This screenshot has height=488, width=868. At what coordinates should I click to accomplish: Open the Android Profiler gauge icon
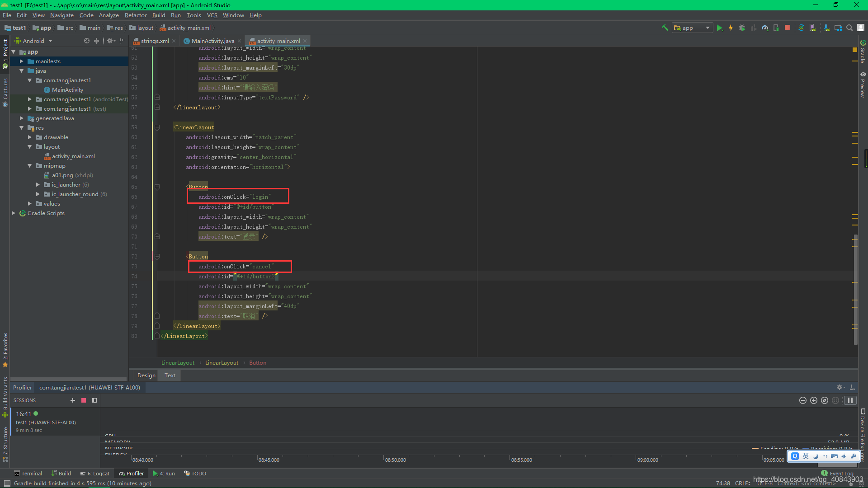click(x=765, y=28)
